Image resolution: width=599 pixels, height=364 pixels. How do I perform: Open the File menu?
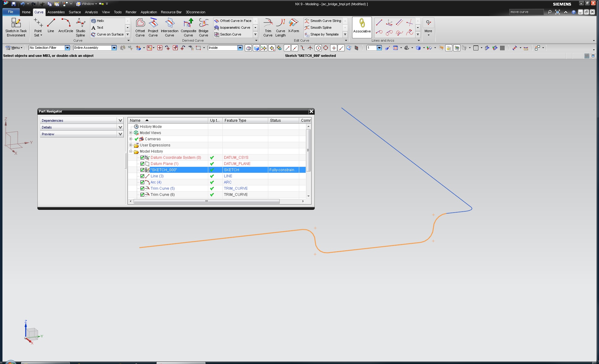pyautogui.click(x=11, y=12)
